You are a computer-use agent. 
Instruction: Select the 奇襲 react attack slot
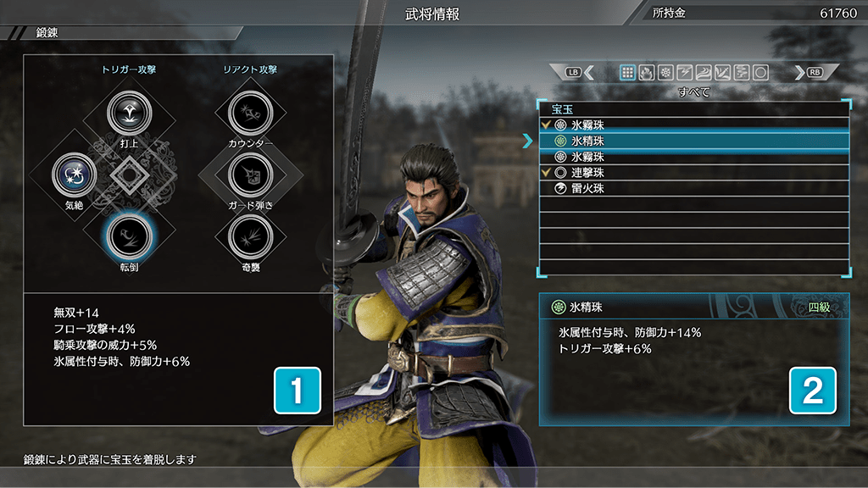[250, 237]
